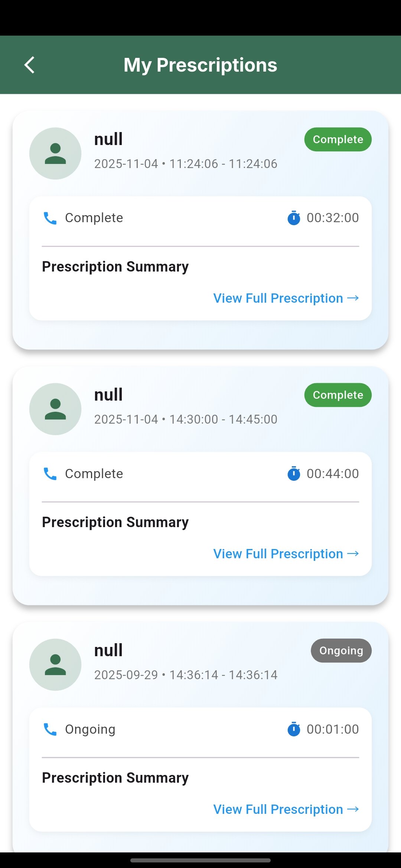Tap the phone icon beside the 00:32:00 call

coord(50,218)
